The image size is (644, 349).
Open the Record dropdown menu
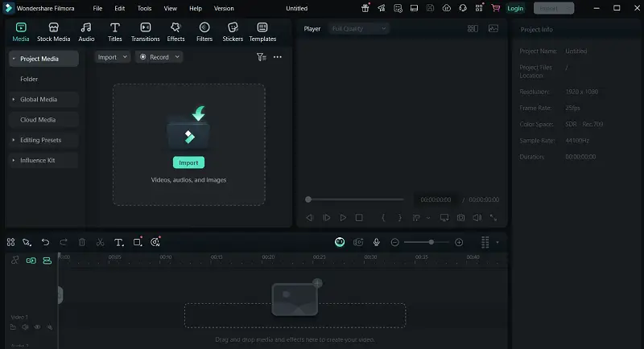[x=159, y=57]
